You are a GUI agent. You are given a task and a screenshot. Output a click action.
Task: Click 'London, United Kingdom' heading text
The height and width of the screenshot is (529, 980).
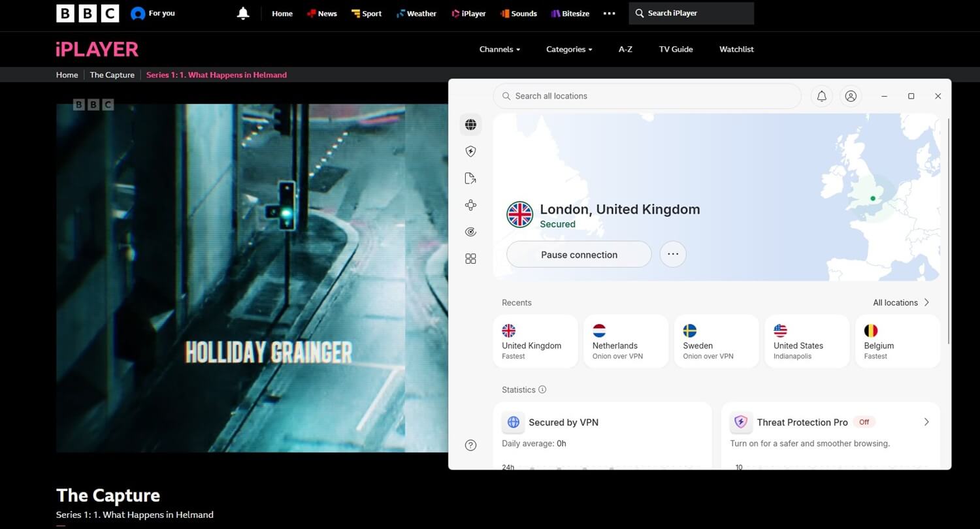(x=620, y=210)
